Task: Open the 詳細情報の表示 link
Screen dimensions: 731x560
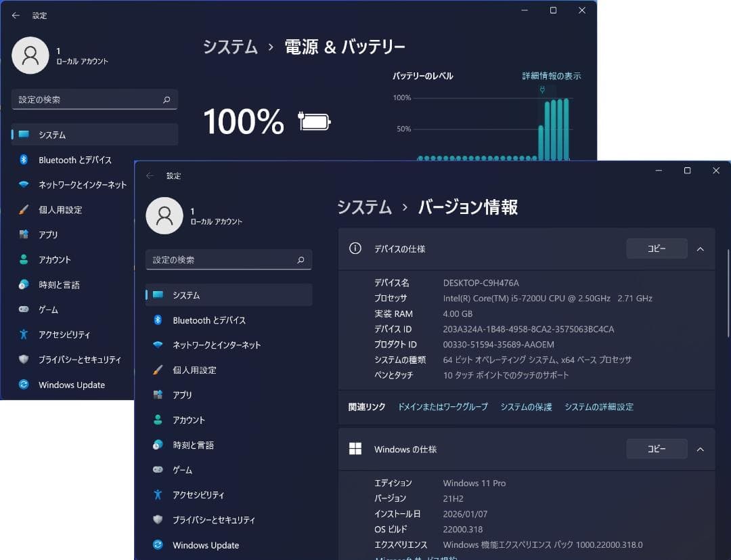Action: pos(552,76)
